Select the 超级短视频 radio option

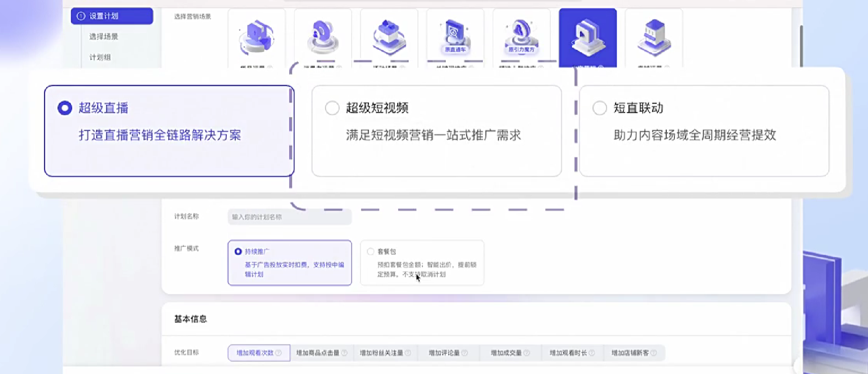point(332,108)
